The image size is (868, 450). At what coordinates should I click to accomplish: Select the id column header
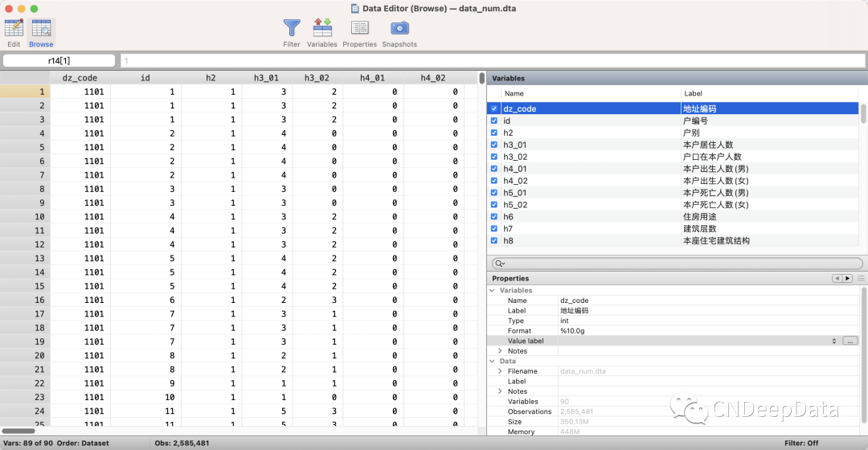coord(145,77)
